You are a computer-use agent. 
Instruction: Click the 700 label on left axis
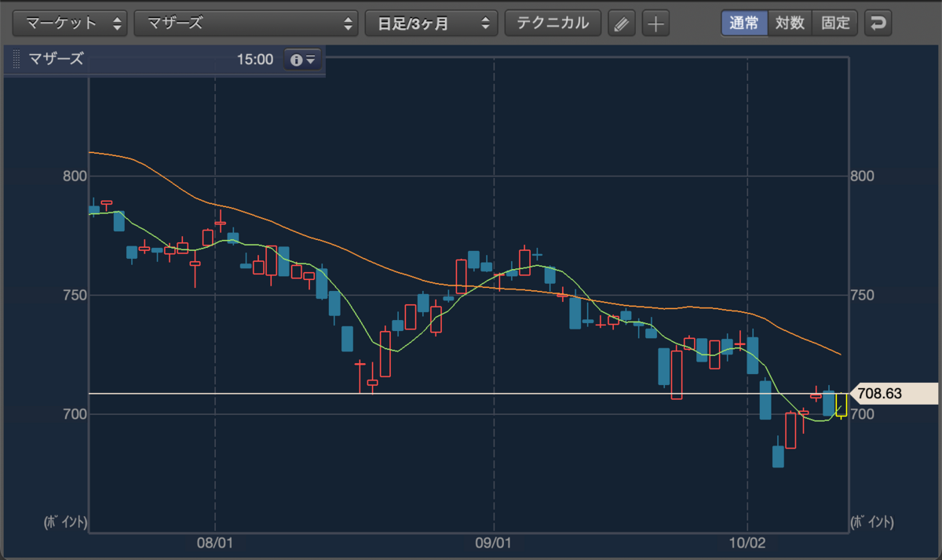(x=74, y=414)
